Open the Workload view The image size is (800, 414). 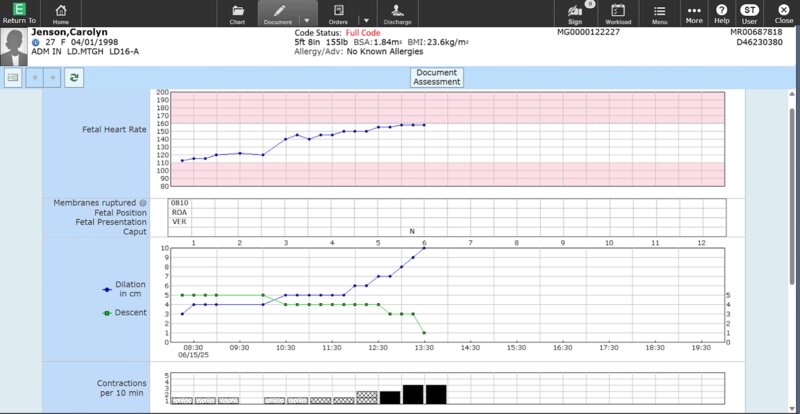pos(618,13)
